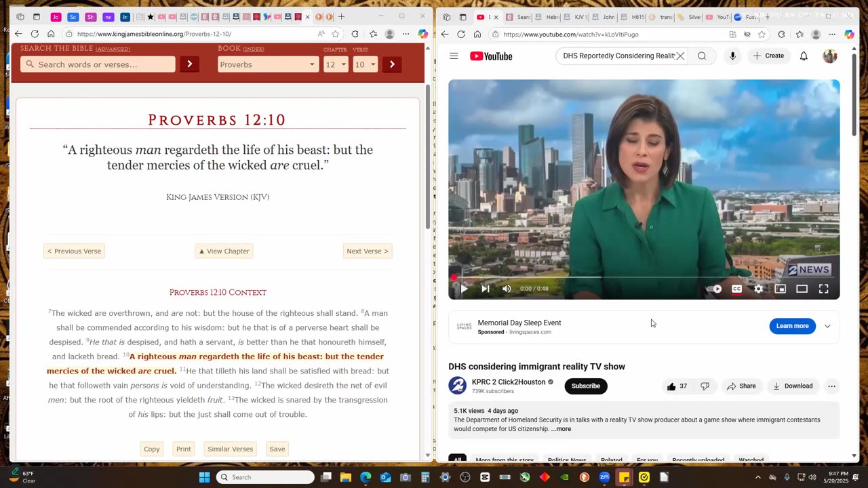Click Learn more on the ad
868x488 pixels.
pyautogui.click(x=792, y=326)
